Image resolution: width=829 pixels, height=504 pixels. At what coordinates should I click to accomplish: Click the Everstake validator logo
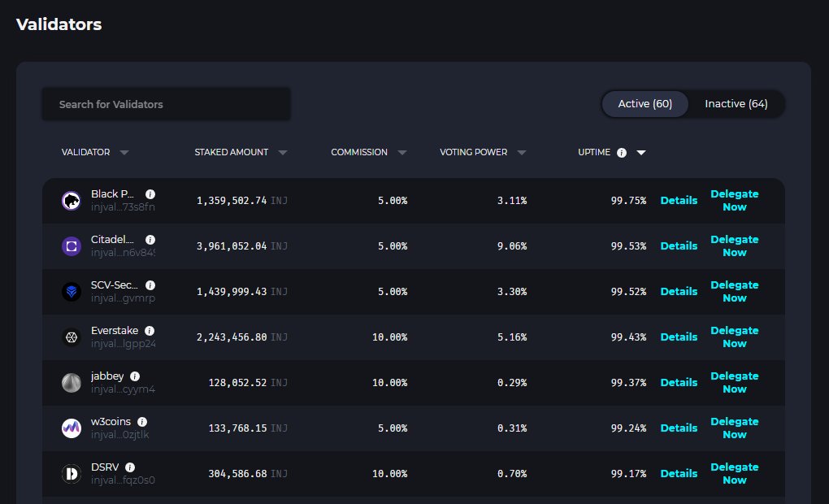point(72,337)
